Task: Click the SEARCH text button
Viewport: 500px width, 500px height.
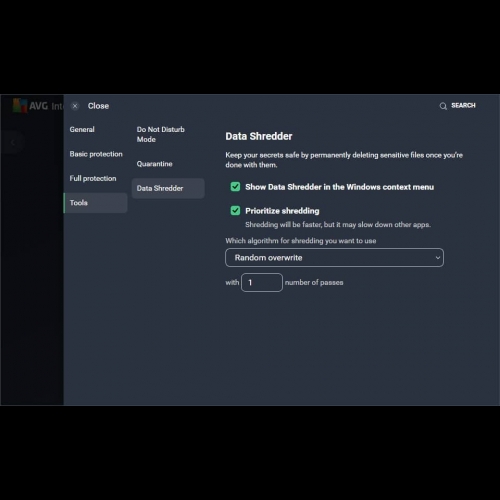Action: pos(463,106)
